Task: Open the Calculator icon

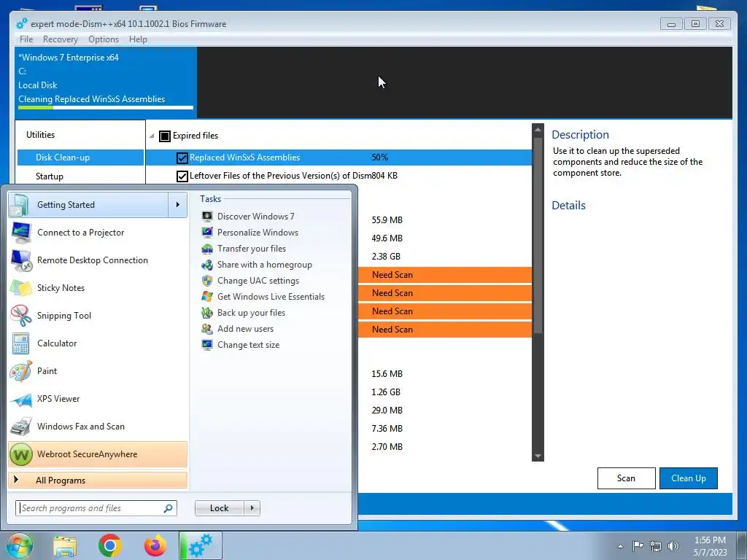Action: coord(20,343)
